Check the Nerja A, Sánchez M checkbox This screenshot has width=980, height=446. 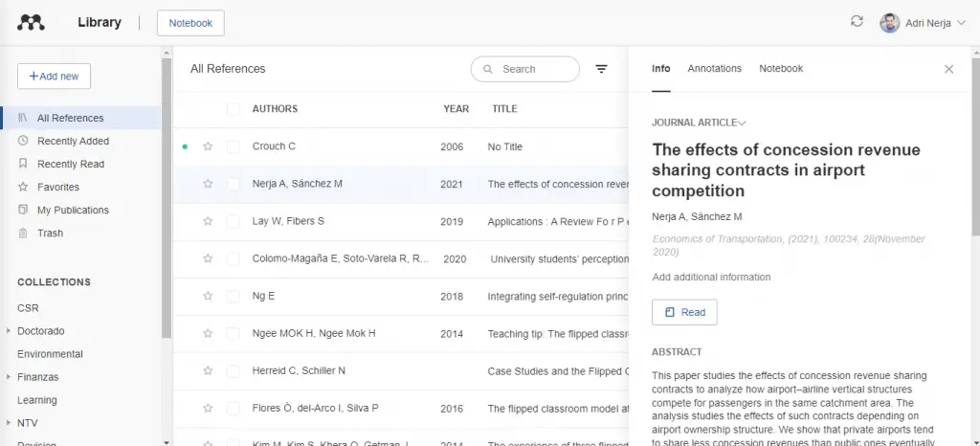point(234,185)
